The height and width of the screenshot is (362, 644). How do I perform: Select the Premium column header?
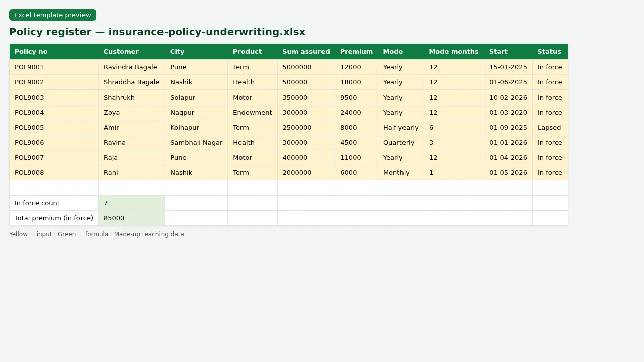(356, 52)
